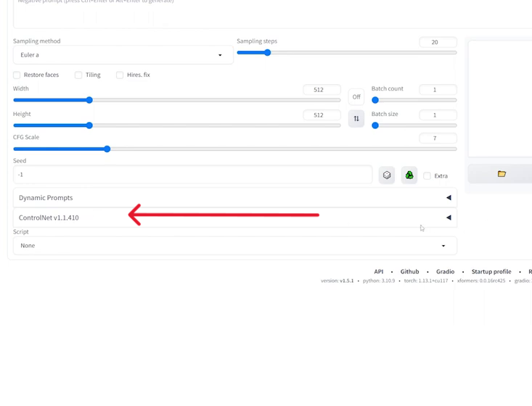Open the output folder icon button
The height and width of the screenshot is (406, 532).
502,174
